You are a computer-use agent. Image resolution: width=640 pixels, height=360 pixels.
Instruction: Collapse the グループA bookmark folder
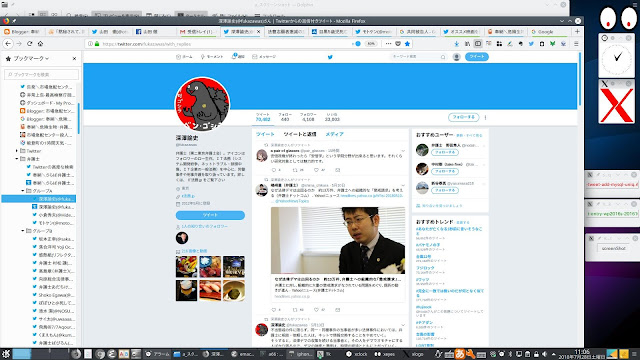(x=23, y=191)
